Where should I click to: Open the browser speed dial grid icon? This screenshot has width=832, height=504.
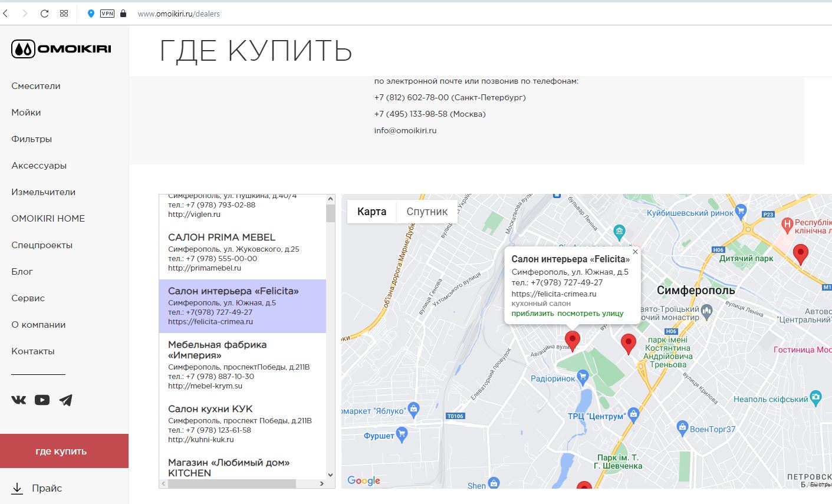pos(64,14)
